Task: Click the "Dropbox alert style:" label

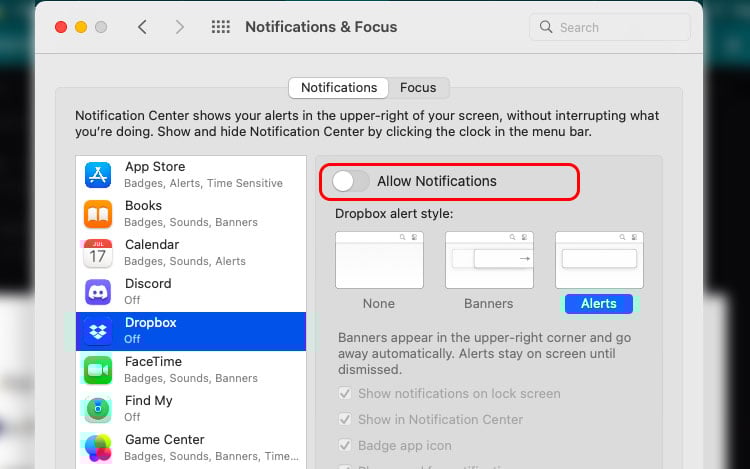Action: pyautogui.click(x=394, y=214)
